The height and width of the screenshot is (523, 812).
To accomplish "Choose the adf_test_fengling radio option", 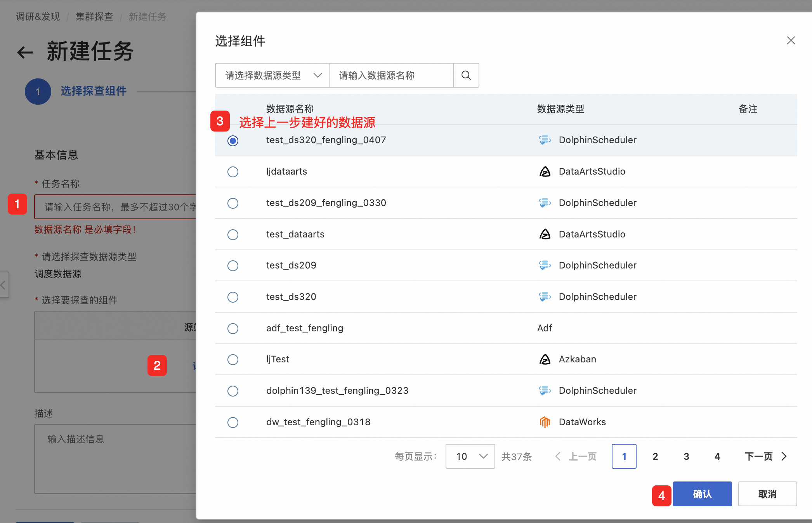I will tap(233, 329).
